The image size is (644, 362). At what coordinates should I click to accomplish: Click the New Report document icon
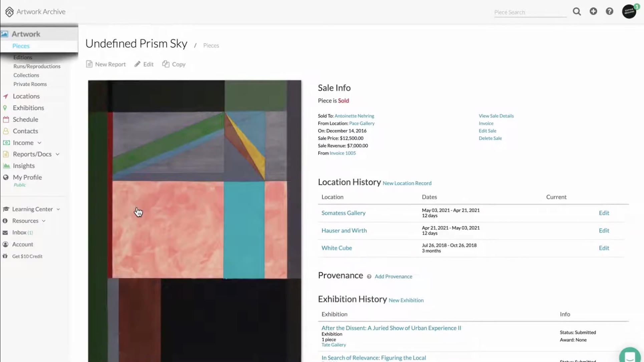point(89,64)
